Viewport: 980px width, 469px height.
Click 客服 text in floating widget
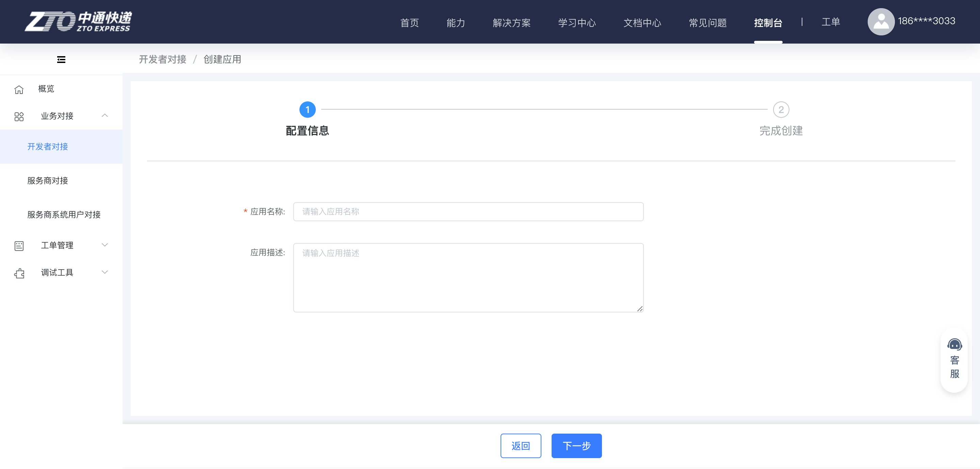[x=954, y=367]
